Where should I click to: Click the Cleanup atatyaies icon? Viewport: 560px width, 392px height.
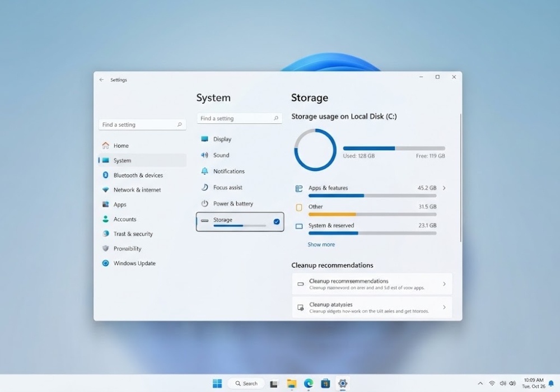coord(301,307)
